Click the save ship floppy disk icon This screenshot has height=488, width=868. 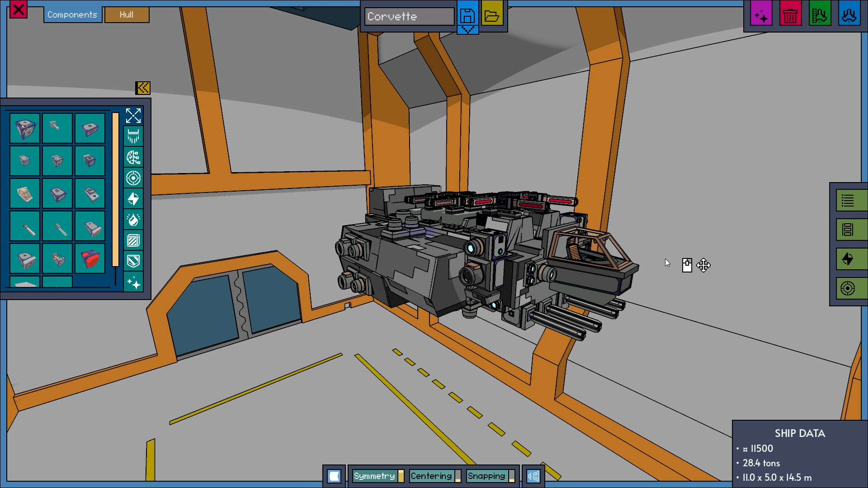point(467,15)
